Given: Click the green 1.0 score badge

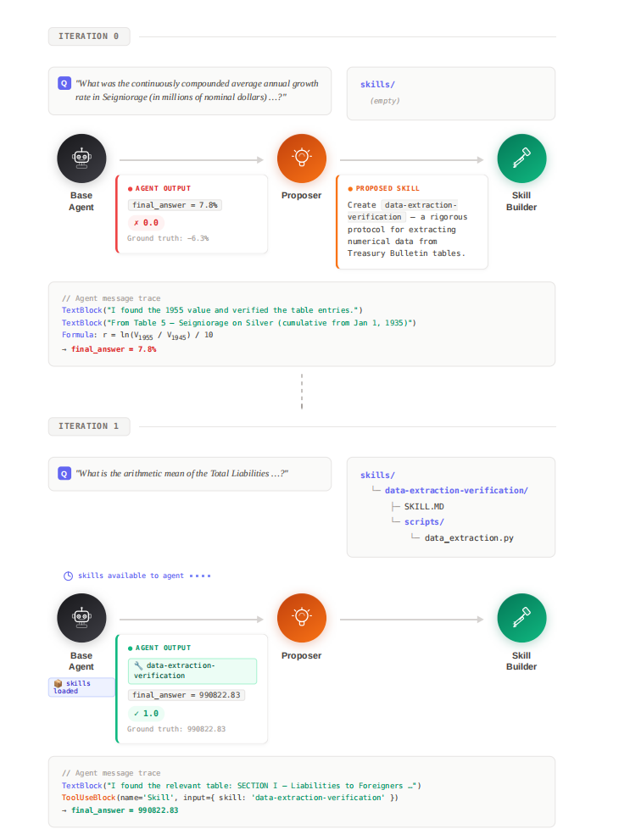Looking at the screenshot, I should tap(146, 713).
